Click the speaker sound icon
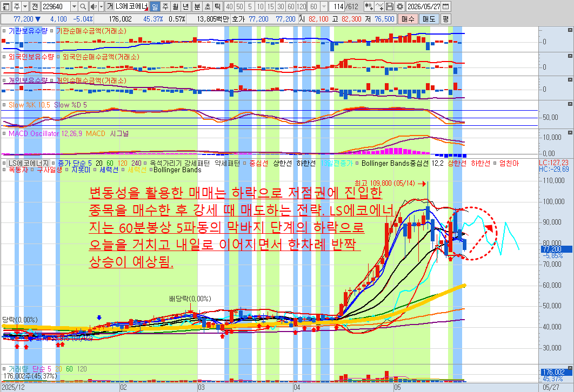The width and height of the screenshot is (574, 392). pyautogui.click(x=94, y=6)
